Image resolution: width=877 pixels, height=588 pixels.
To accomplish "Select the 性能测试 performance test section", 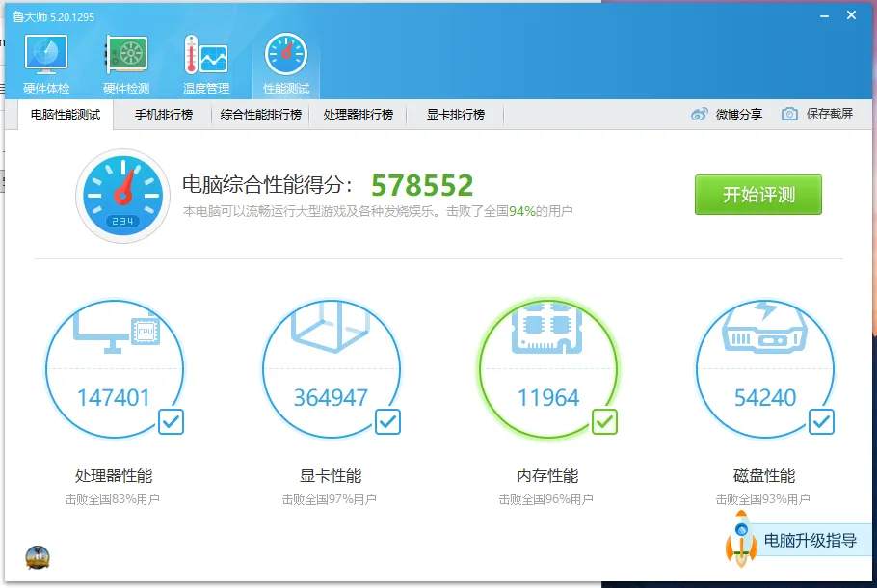I will pyautogui.click(x=286, y=65).
